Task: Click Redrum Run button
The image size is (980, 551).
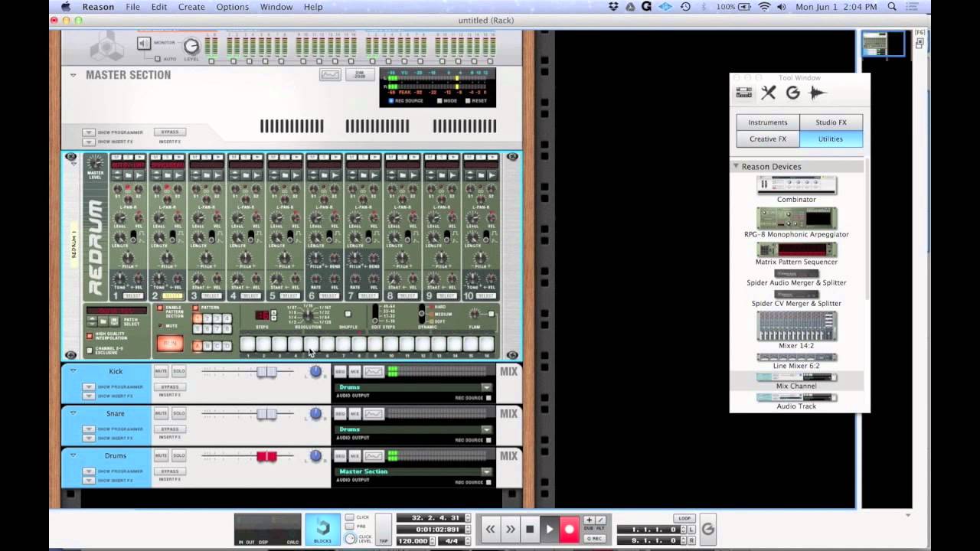Action: click(170, 344)
